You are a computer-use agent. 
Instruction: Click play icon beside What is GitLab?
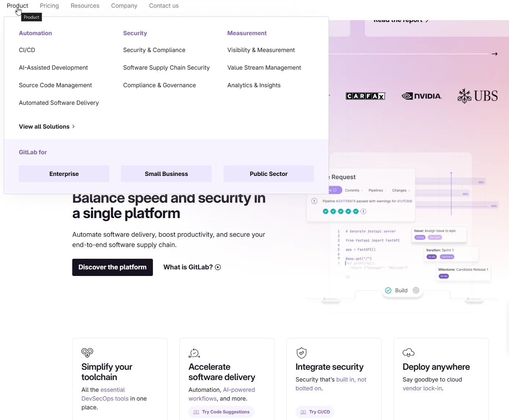coord(218,267)
